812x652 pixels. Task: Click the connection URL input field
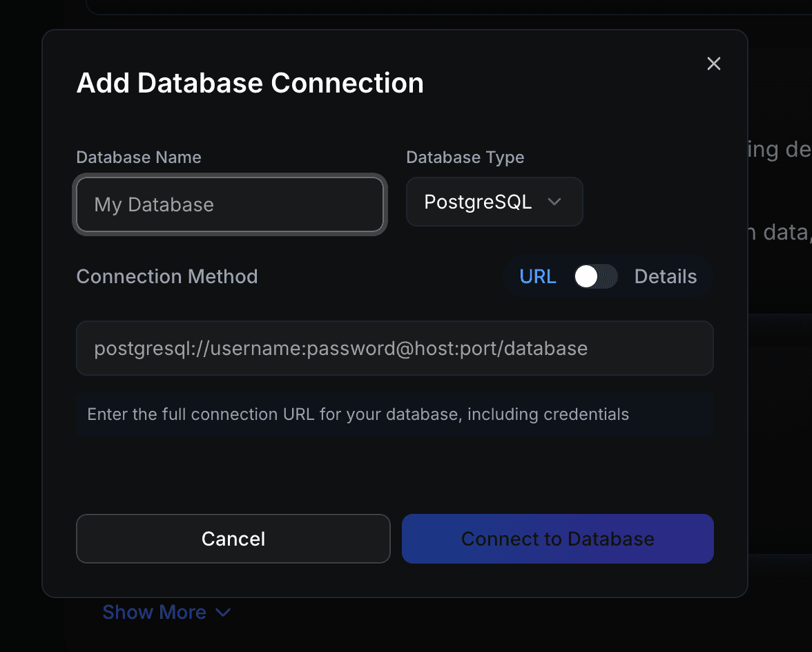click(x=395, y=348)
